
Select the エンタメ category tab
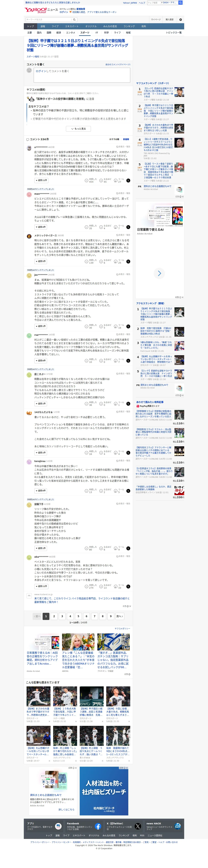point(71,33)
